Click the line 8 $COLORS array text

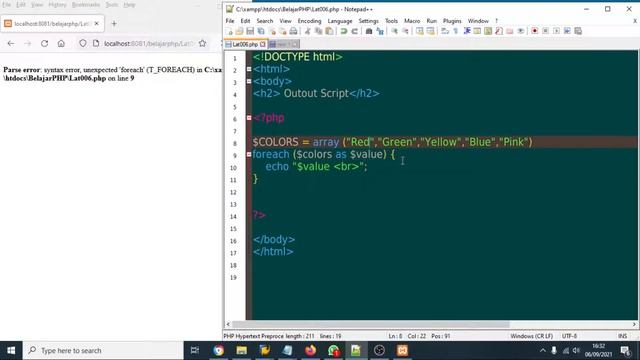392,142
